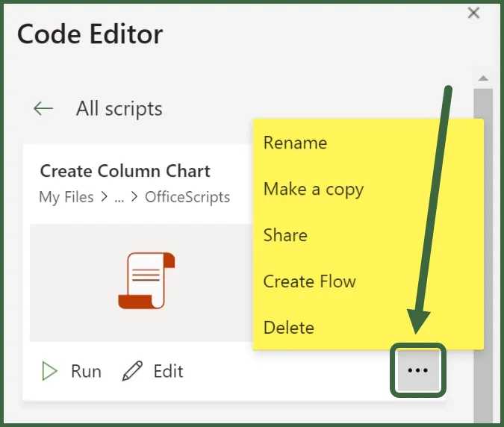Click the Edit pencil icon
This screenshot has height=427, width=504.
[132, 371]
